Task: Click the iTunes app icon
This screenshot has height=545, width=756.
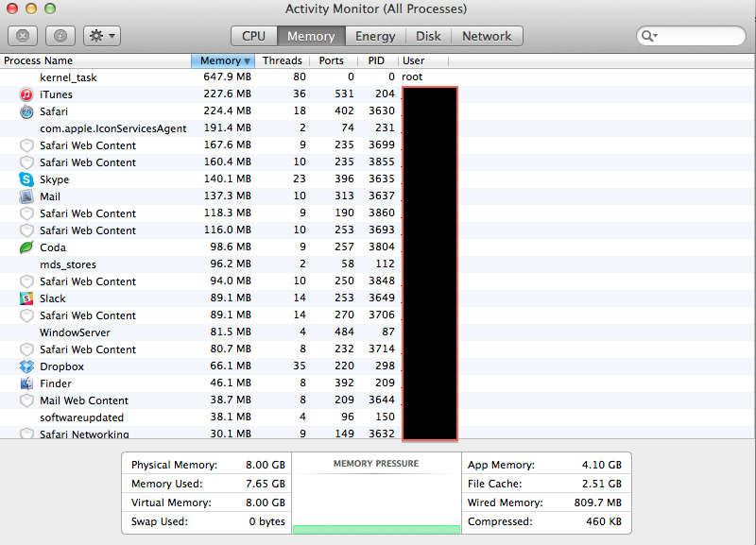Action: tap(26, 94)
